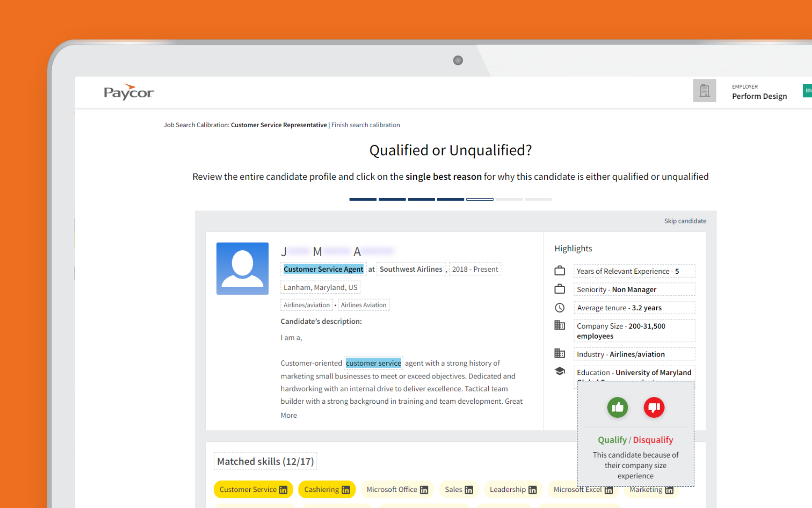The image size is (812, 508).
Task: Click LinkedIn icon on Sales skill
Action: point(469,490)
